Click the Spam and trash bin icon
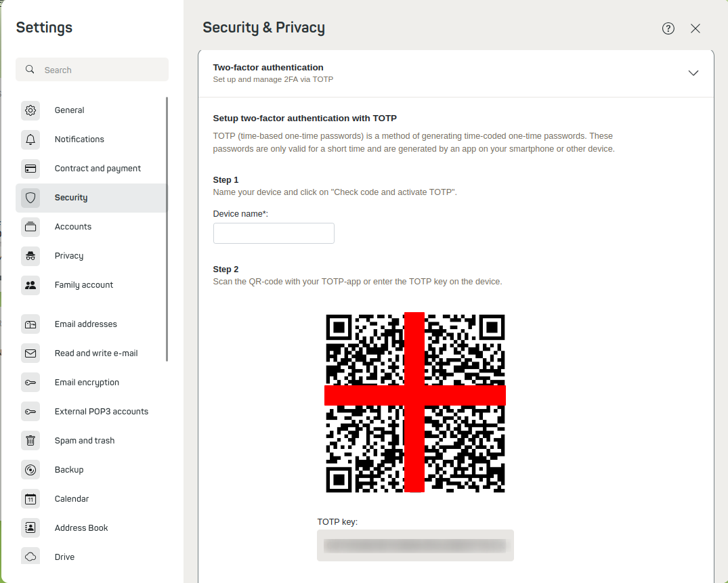 coord(30,441)
